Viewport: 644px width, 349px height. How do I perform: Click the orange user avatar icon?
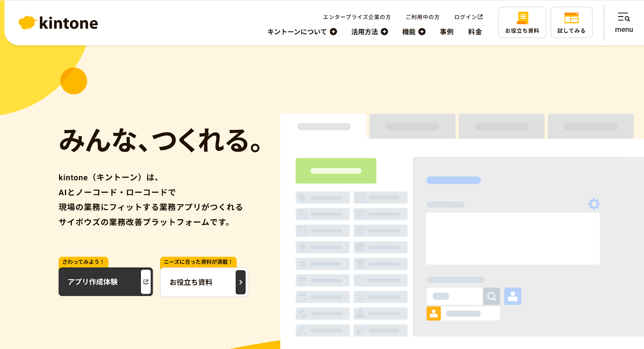coord(433,314)
